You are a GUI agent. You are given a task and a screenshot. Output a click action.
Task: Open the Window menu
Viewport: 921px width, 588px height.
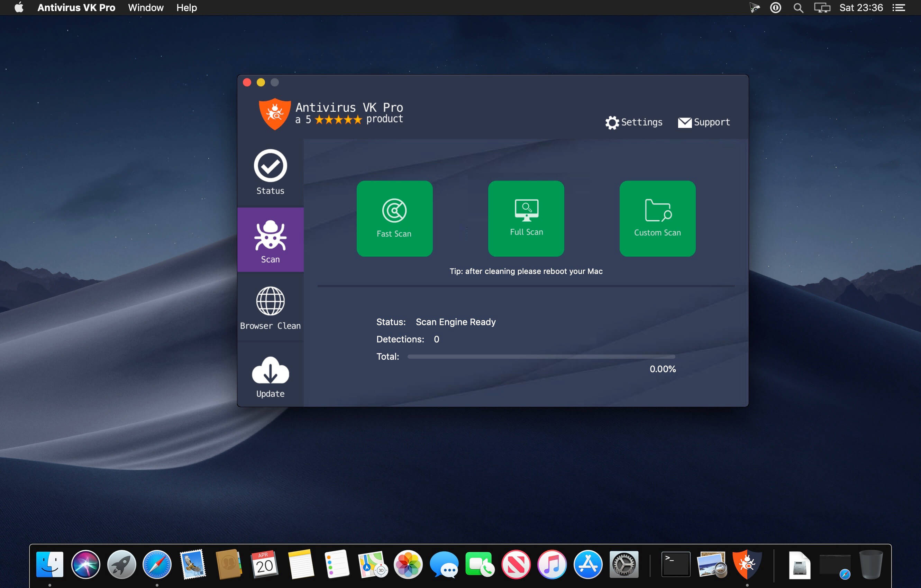coord(146,8)
